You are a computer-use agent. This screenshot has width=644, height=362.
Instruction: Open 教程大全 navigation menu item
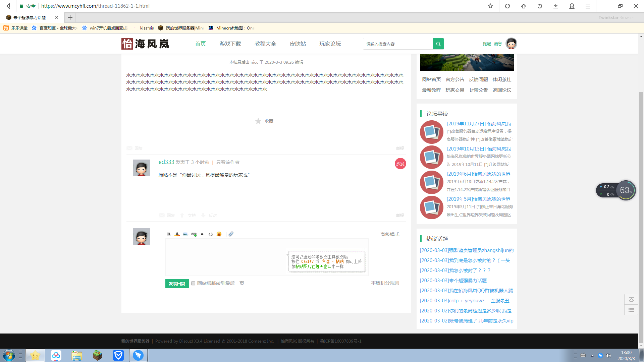(x=265, y=44)
